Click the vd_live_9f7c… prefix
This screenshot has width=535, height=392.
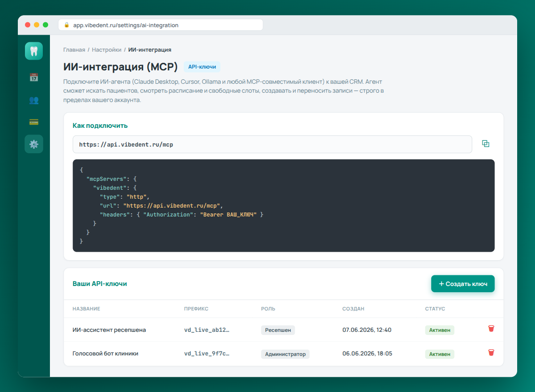click(x=206, y=354)
